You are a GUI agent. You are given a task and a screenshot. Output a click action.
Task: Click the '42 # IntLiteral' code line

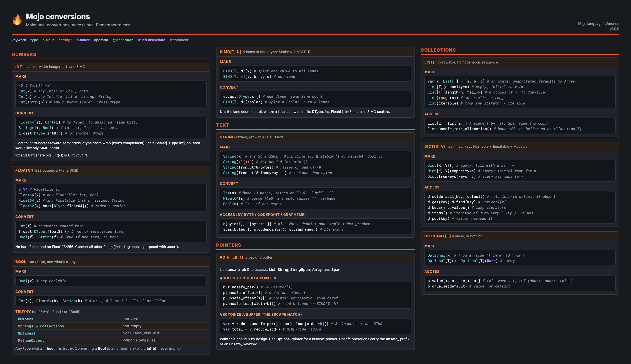pos(35,86)
